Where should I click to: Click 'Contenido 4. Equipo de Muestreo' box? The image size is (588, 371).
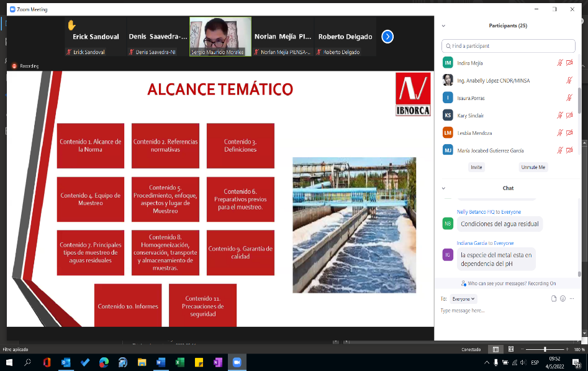[x=91, y=199]
